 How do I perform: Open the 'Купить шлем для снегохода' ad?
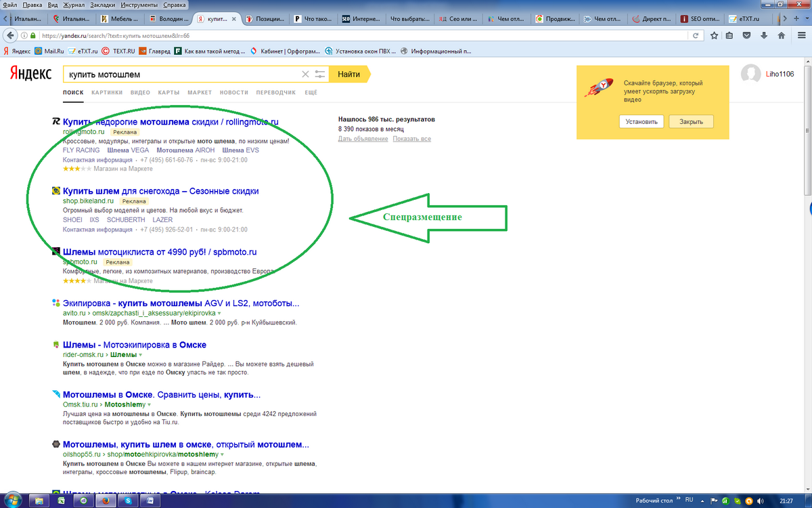point(160,191)
